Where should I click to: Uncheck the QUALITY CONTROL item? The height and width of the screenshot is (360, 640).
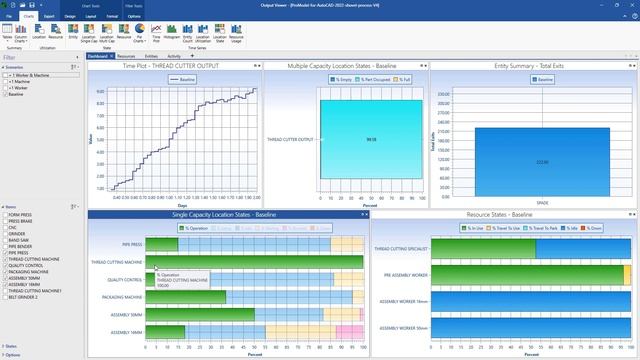[5, 265]
